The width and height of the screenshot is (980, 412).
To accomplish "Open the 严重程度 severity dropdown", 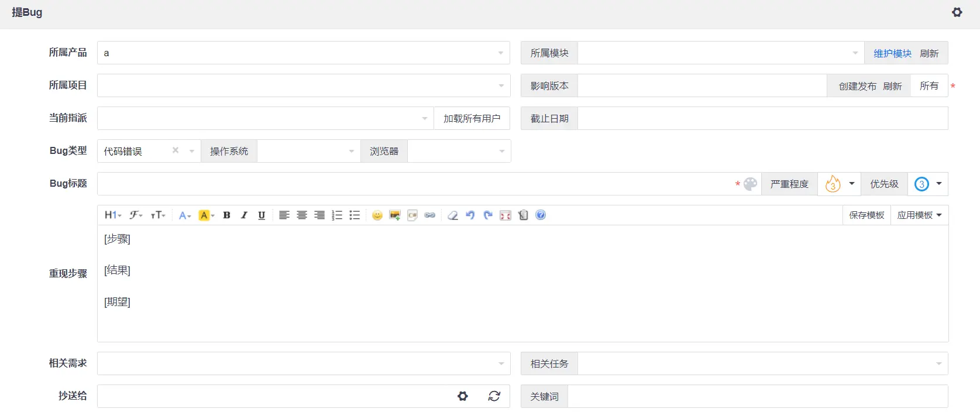I will 840,184.
